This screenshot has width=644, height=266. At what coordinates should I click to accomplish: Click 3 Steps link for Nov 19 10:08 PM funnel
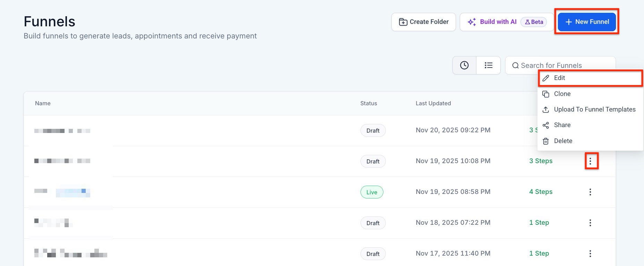coord(541,161)
